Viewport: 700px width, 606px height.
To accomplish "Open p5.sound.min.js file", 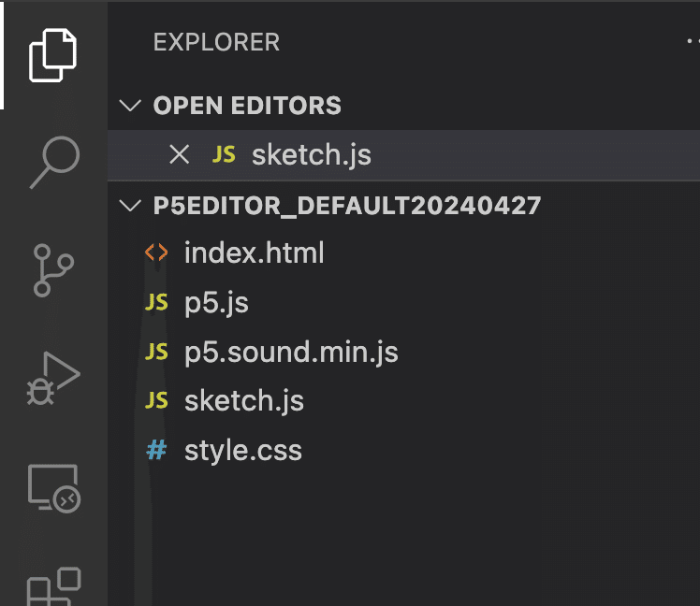I will click(403, 352).
